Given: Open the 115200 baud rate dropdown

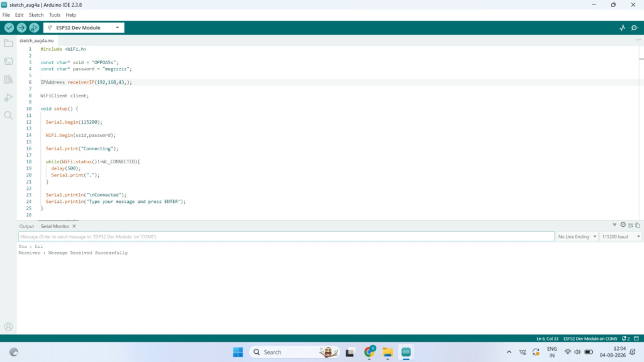Looking at the screenshot, I should [621, 236].
